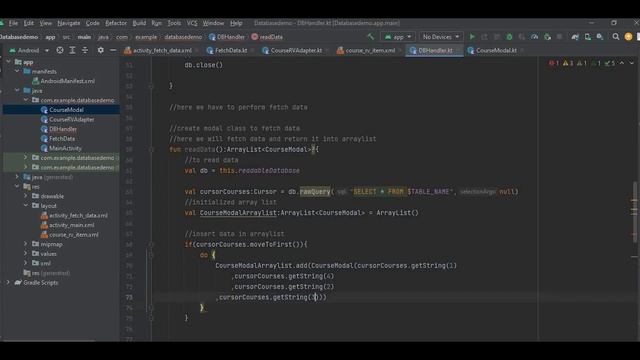Click the yellow warning count indicator
Screen dimensions: 640x360
(568, 63)
